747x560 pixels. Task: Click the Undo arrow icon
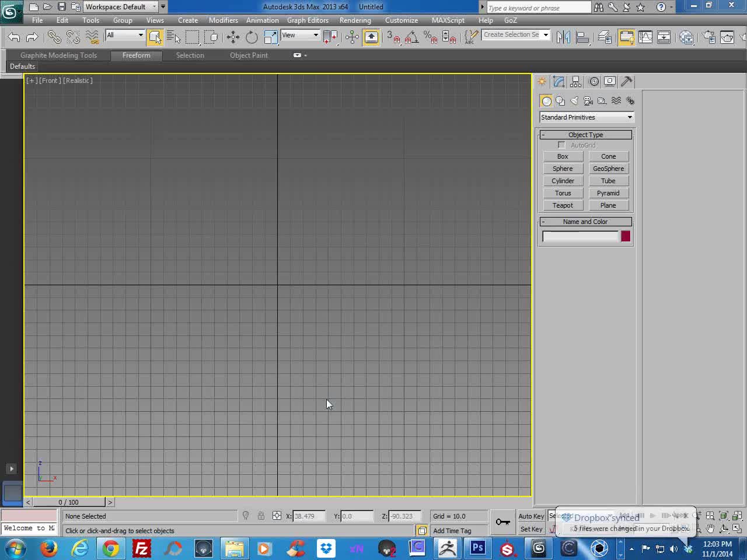[14, 37]
